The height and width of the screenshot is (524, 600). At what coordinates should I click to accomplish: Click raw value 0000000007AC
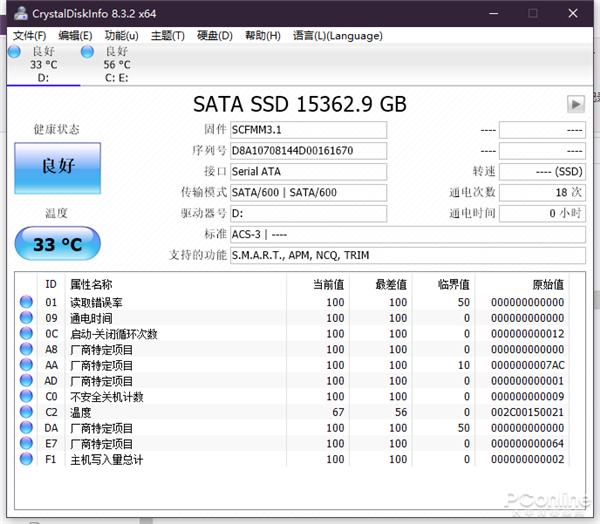(528, 365)
